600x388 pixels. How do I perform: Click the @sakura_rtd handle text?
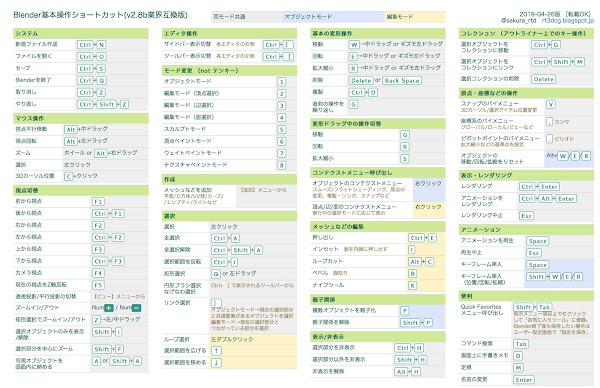(x=518, y=20)
